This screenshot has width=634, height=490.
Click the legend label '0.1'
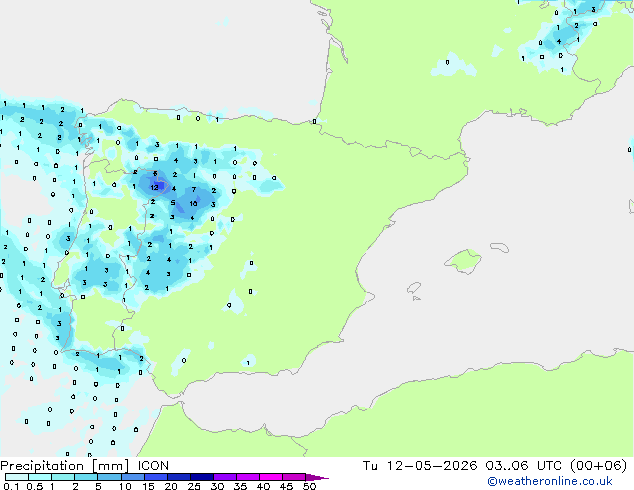[11, 486]
